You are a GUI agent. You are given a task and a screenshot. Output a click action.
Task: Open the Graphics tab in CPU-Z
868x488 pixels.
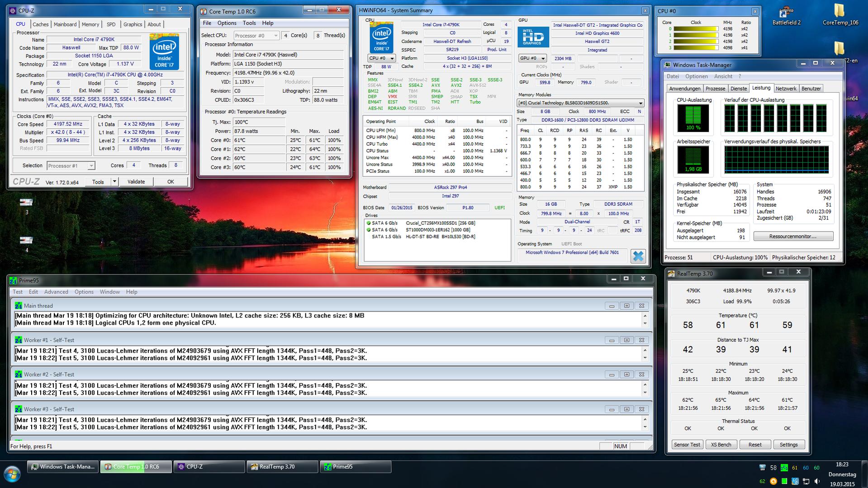point(133,24)
